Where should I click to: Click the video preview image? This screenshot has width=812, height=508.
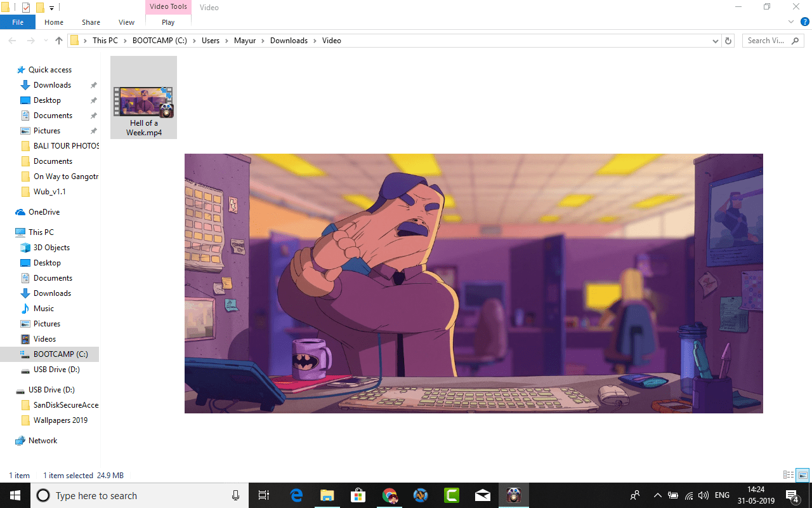[474, 283]
